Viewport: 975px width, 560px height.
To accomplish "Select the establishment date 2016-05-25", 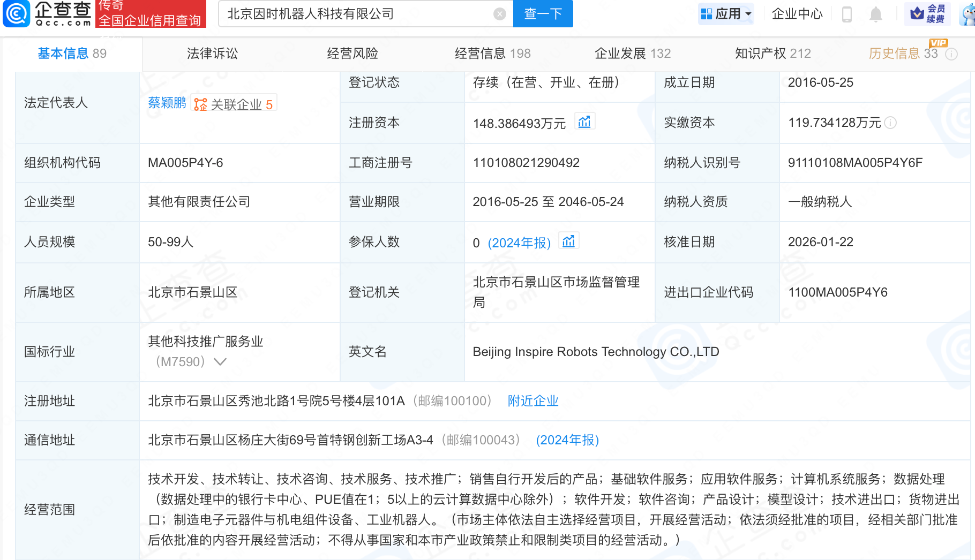I will (821, 82).
